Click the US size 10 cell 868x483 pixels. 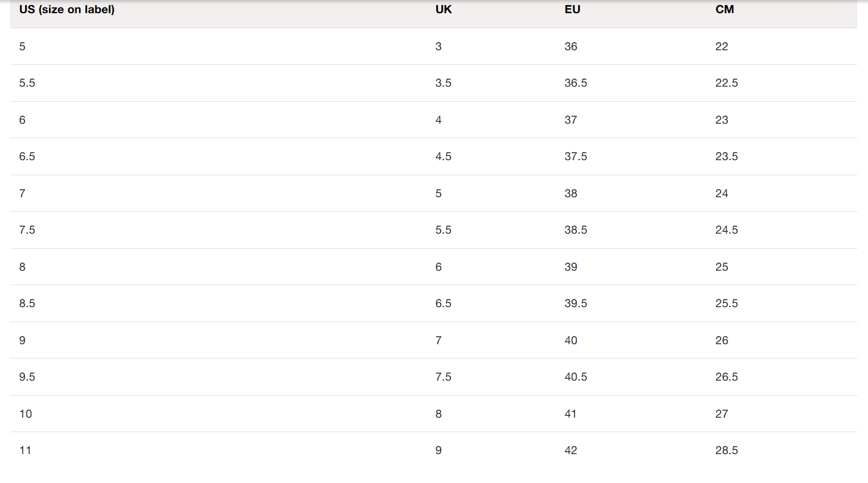pos(25,414)
